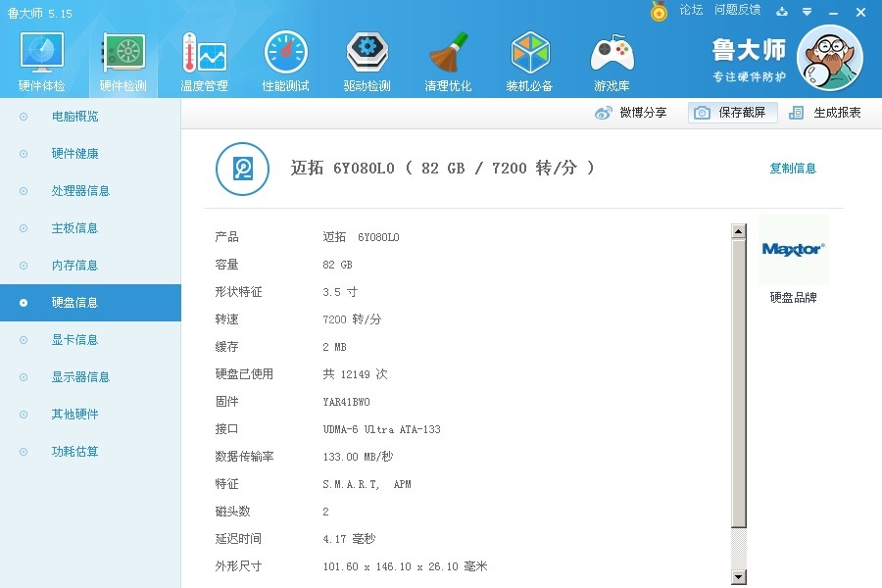
Task: Click the rotation speed value 7200 转/分
Action: pos(352,319)
